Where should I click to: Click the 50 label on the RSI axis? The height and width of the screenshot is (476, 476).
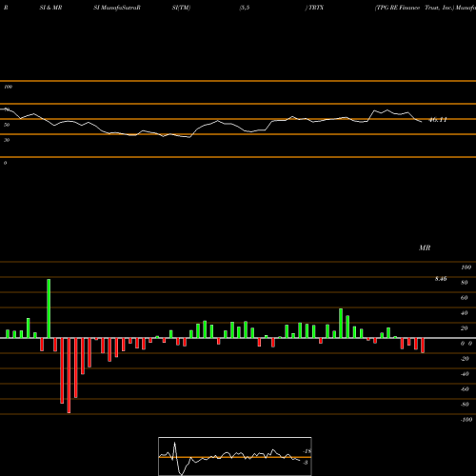(x=7, y=125)
